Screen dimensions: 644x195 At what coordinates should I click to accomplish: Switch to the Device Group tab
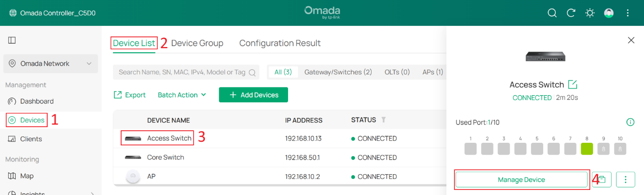point(197,43)
